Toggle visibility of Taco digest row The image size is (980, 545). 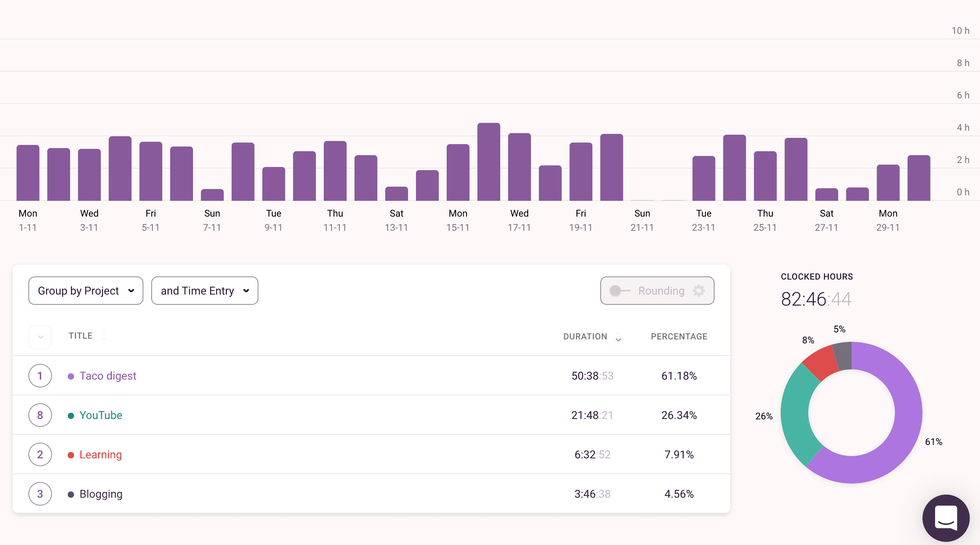click(x=40, y=375)
